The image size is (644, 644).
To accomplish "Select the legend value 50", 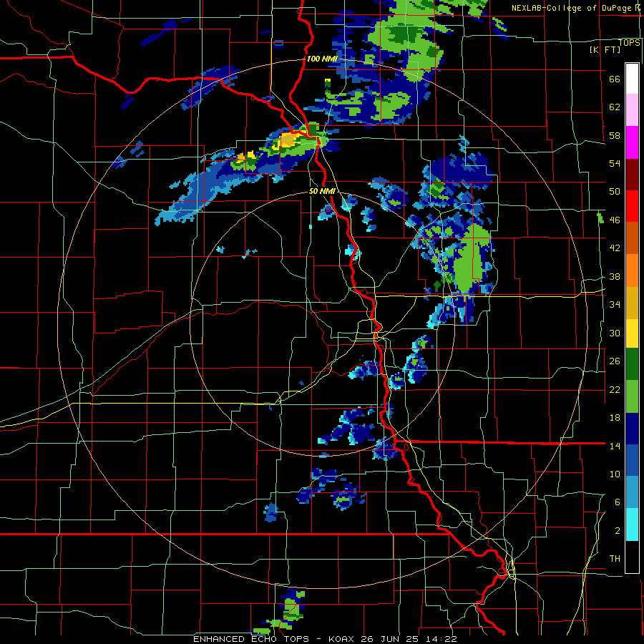I will [x=615, y=192].
